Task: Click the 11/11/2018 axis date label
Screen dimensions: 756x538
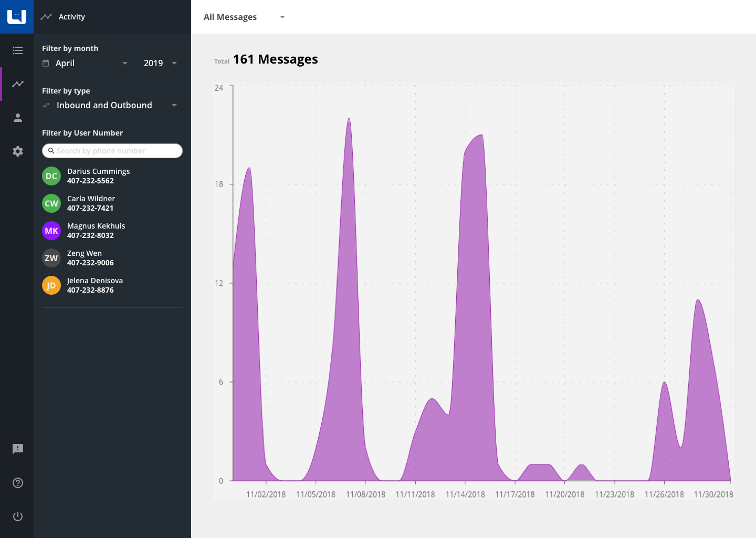Action: pos(415,494)
